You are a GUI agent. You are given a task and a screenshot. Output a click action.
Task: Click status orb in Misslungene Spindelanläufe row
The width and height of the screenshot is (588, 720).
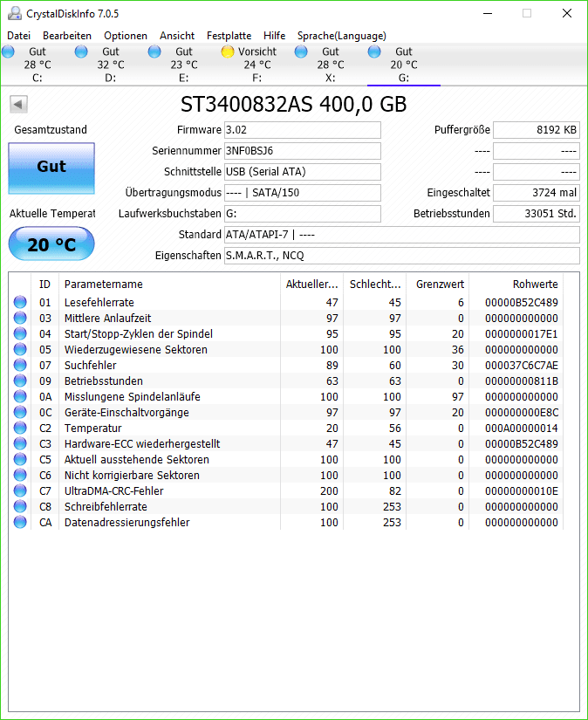click(20, 396)
